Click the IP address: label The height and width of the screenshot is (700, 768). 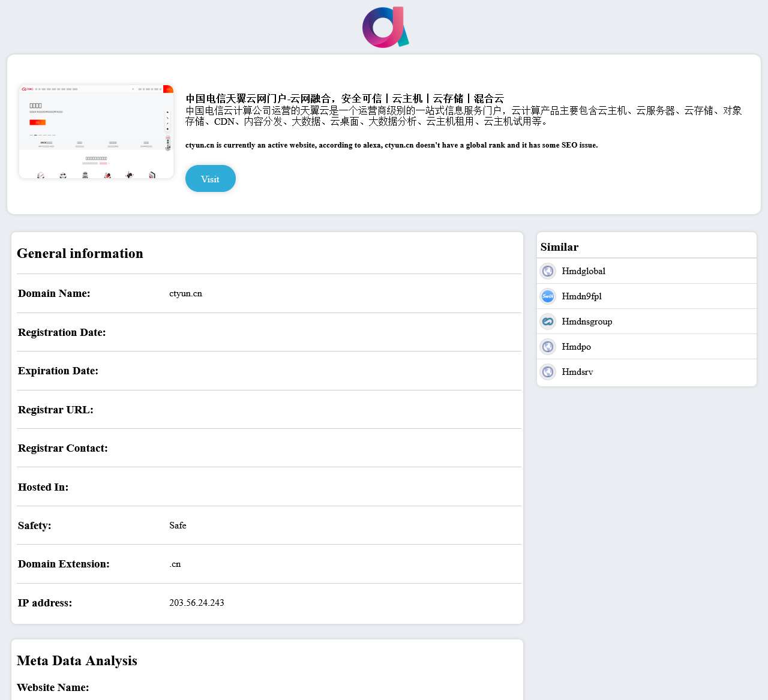pos(45,603)
